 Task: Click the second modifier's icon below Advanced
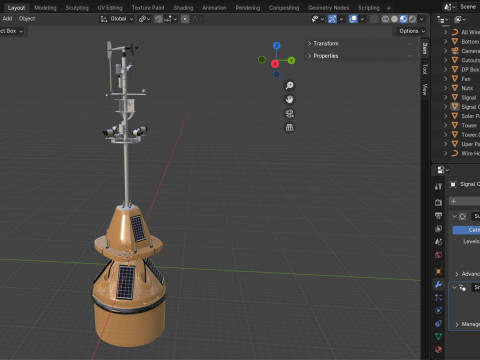point(462,288)
